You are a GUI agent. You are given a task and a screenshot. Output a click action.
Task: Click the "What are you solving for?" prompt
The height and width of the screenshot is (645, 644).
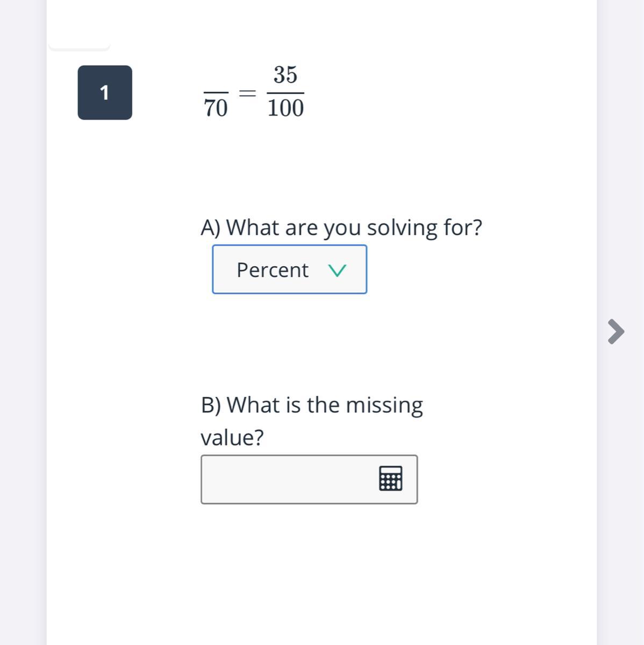pos(354,227)
